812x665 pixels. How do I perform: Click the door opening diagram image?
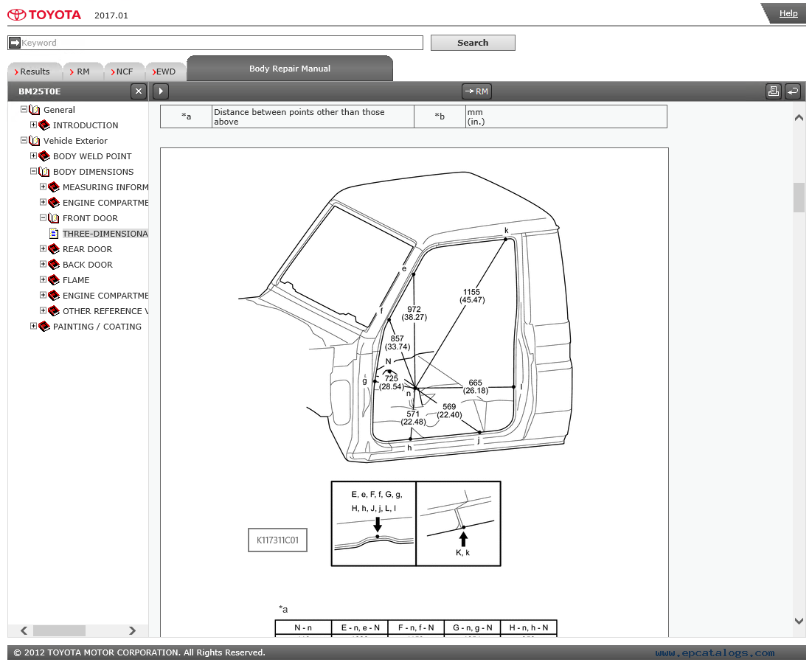406,317
